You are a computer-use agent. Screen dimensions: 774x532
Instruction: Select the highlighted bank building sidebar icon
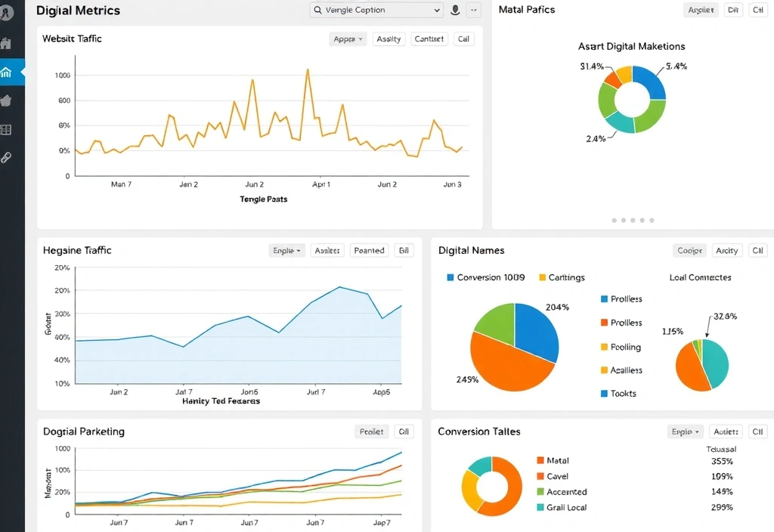[x=8, y=73]
